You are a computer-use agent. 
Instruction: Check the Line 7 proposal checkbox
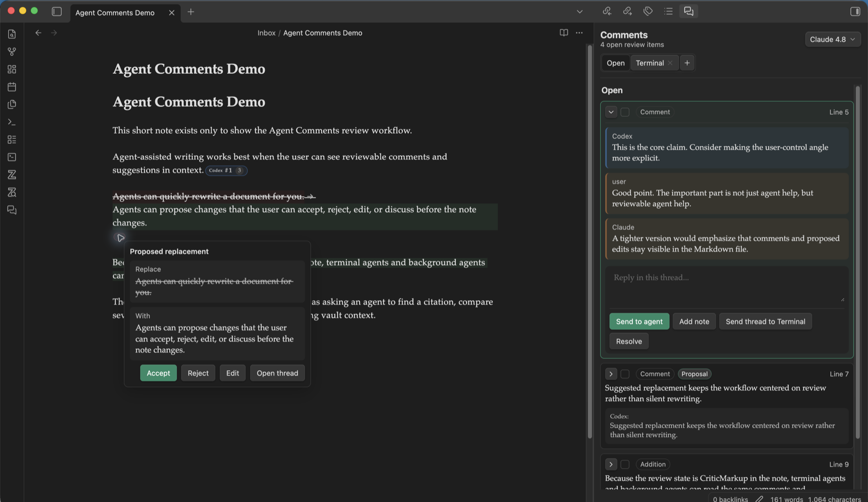[625, 374]
